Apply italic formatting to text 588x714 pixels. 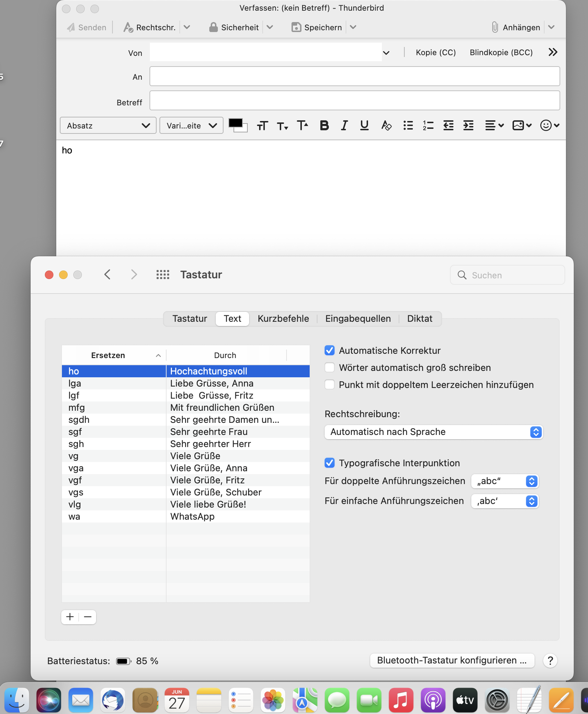[x=344, y=126]
